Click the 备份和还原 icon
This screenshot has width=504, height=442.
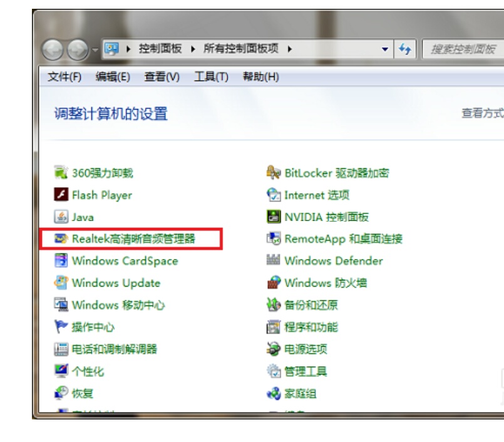274,304
